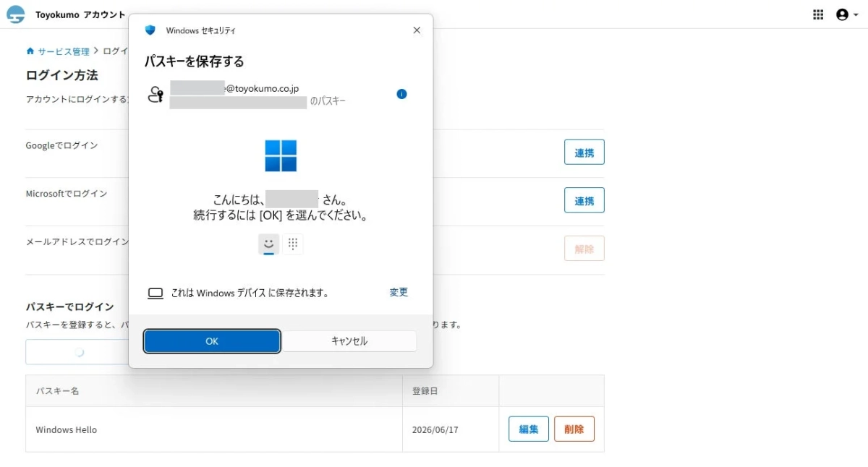The height and width of the screenshot is (467, 868).
Task: Click Windows Hello passkey name cell
Action: pos(214,429)
